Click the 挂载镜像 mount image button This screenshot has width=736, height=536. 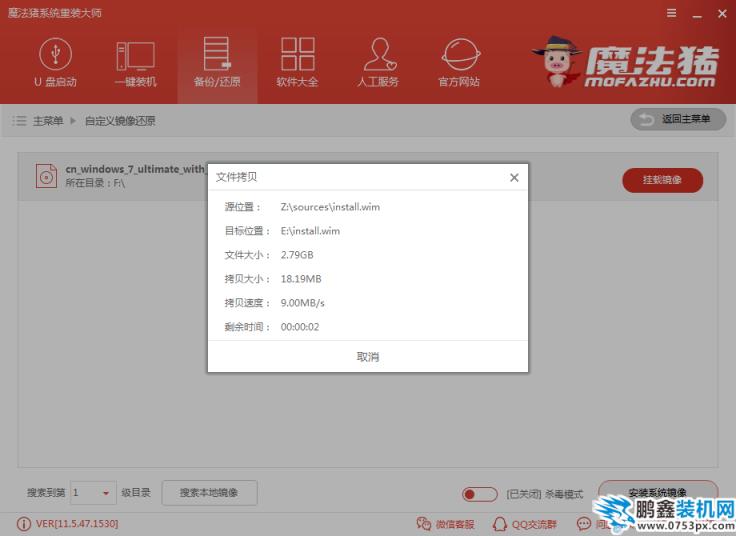(662, 180)
